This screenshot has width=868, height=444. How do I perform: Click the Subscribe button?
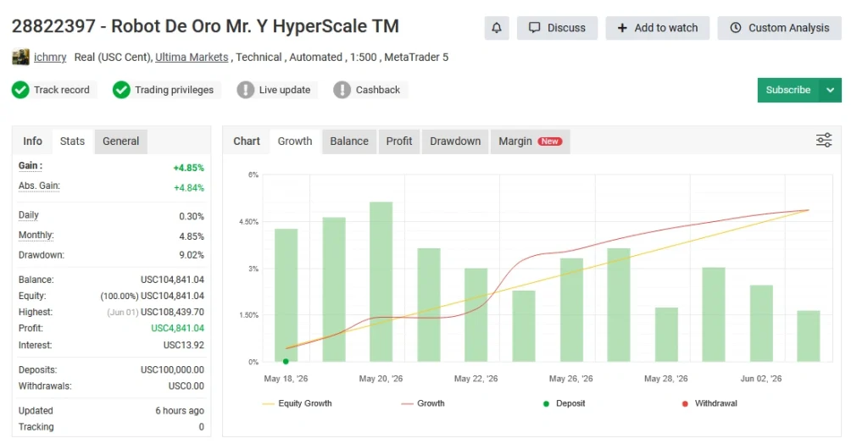[788, 90]
